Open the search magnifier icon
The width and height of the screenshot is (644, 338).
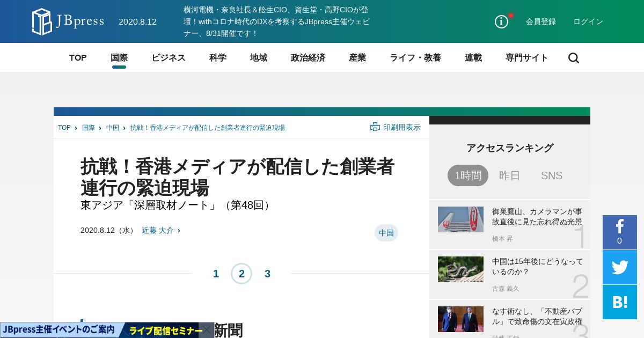574,58
